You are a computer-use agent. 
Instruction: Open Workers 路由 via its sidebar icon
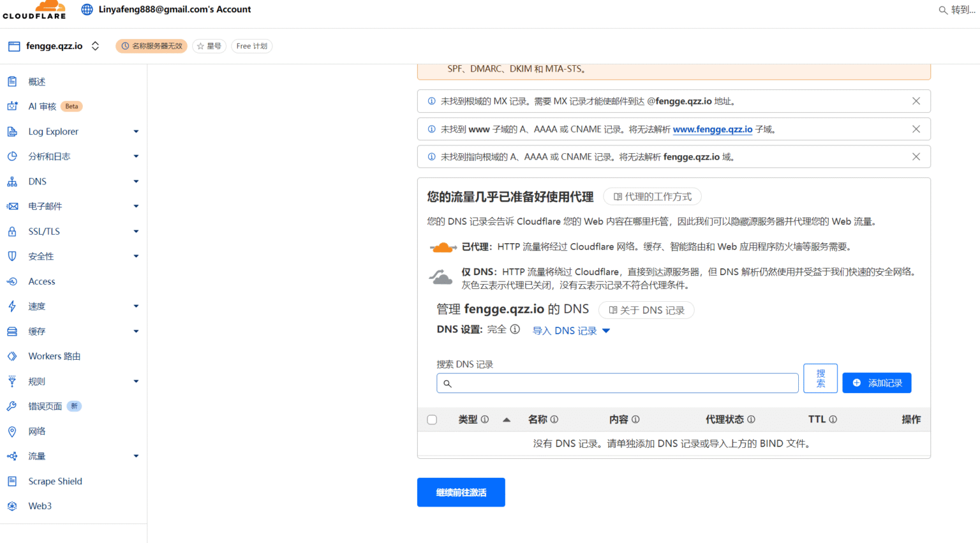(14, 356)
